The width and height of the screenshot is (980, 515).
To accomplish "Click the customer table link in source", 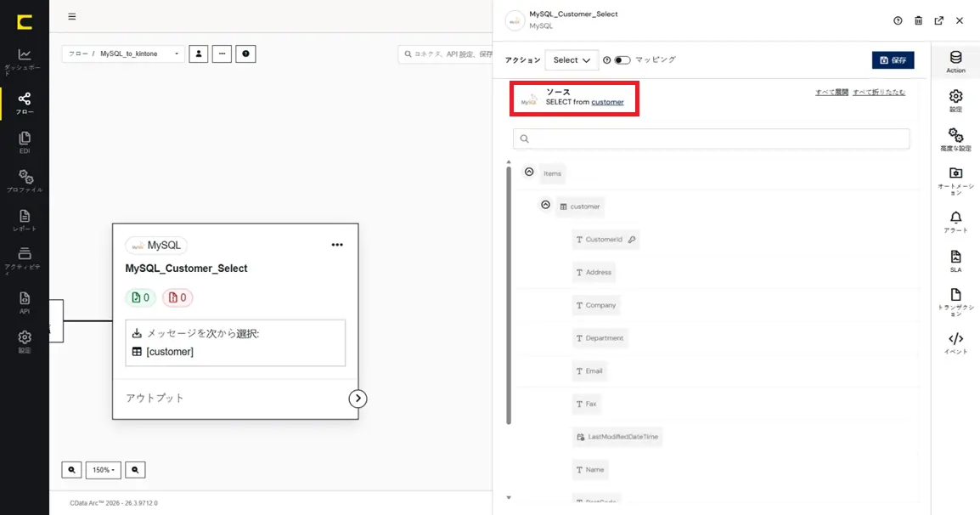I will click(x=607, y=102).
